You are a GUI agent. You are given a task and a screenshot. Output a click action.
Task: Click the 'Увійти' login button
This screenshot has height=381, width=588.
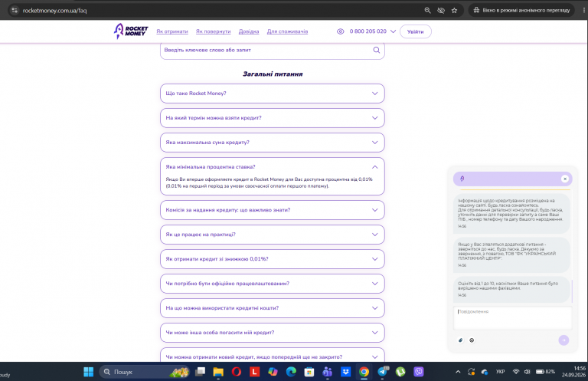(x=416, y=31)
